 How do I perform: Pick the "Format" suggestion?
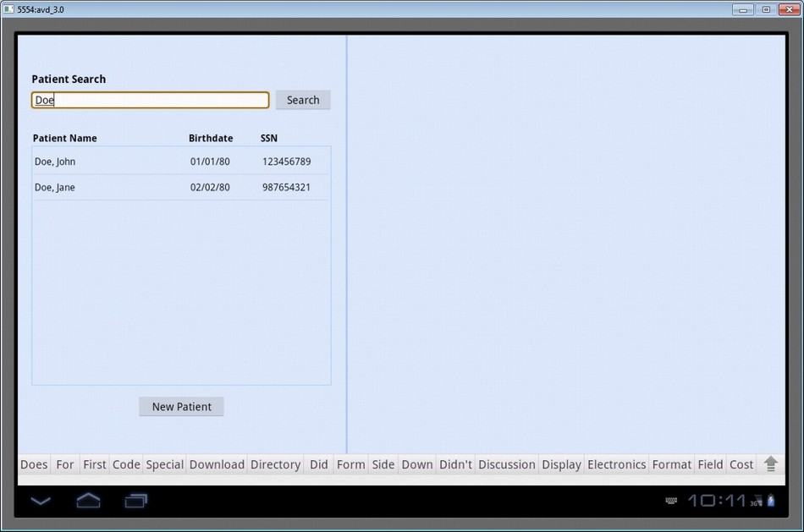[x=672, y=464]
